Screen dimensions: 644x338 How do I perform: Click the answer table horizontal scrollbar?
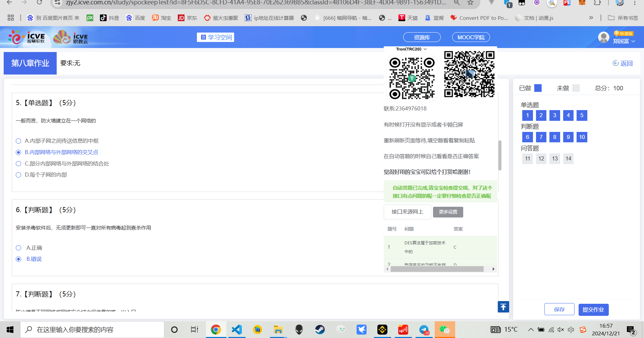(x=437, y=269)
